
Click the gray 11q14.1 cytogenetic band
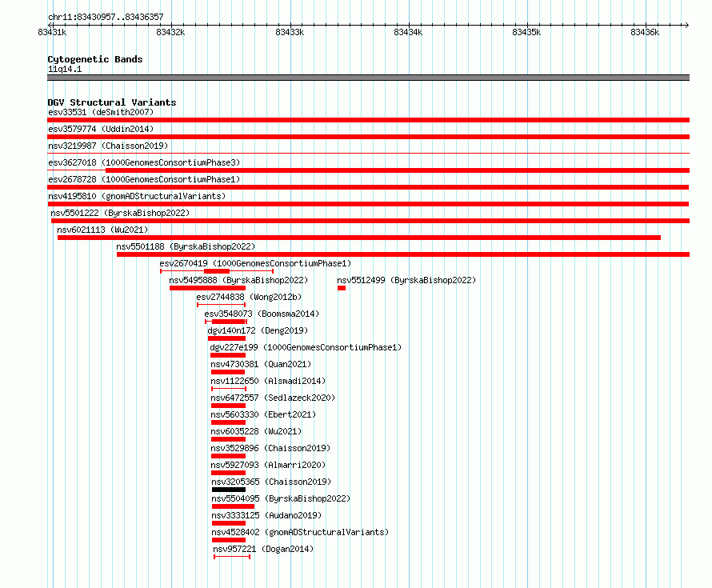[368, 78]
